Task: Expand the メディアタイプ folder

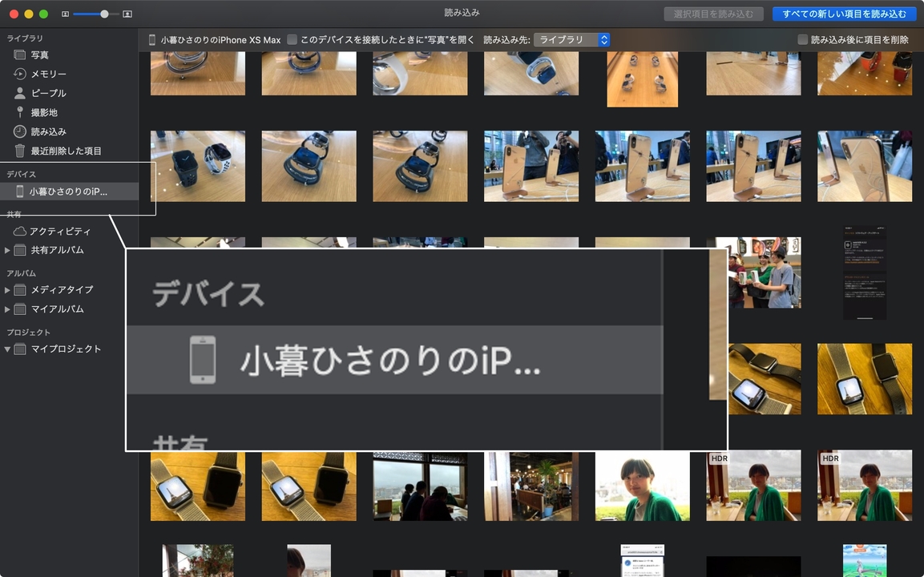Action: click(7, 290)
